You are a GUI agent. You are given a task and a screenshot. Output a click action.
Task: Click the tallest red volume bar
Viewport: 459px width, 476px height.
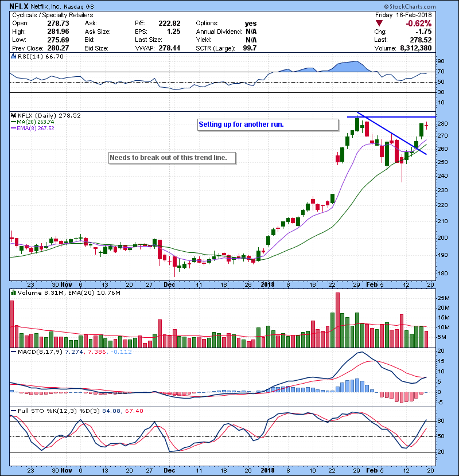pos(337,320)
